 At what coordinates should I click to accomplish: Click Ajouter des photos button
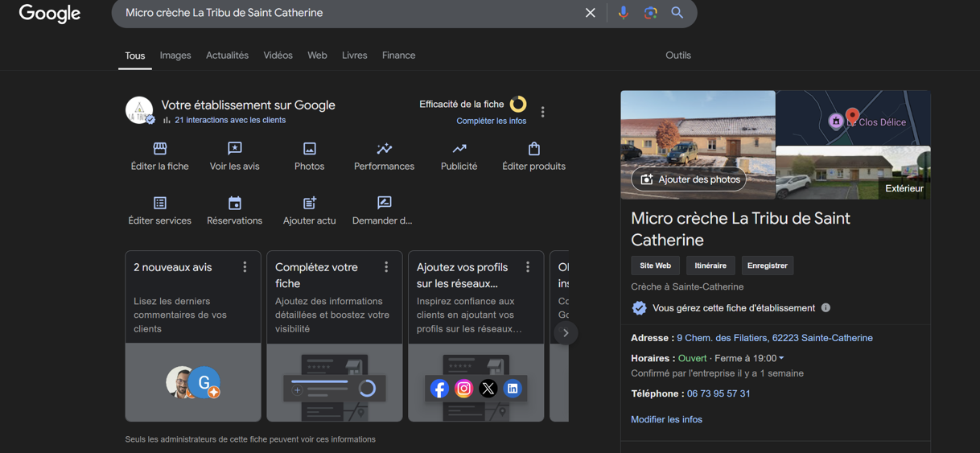689,179
